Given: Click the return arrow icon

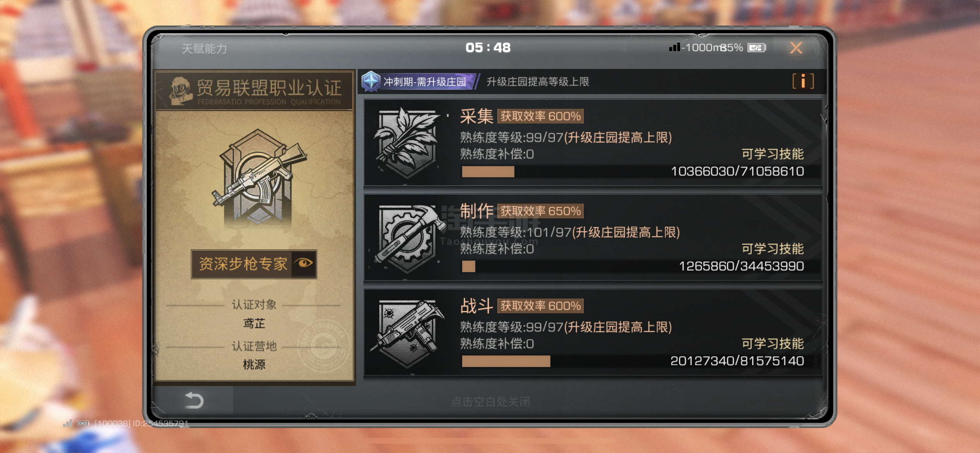Looking at the screenshot, I should coord(194,400).
